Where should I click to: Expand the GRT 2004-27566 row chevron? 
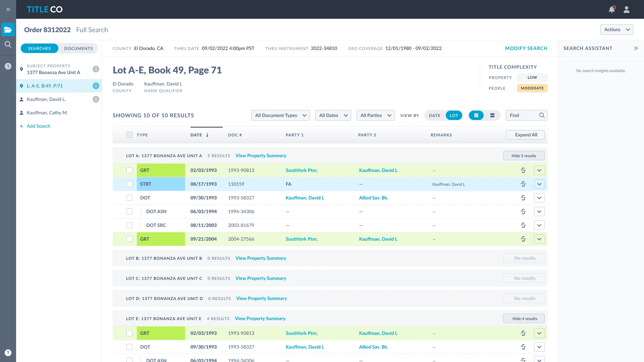[x=539, y=239]
